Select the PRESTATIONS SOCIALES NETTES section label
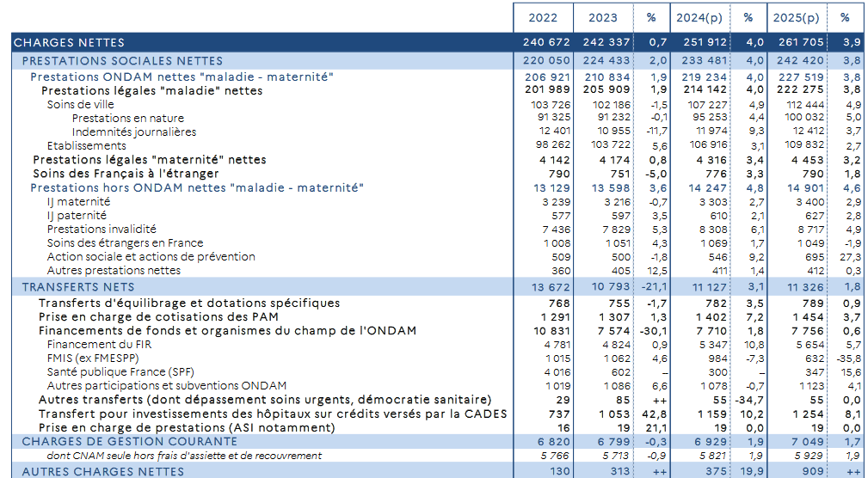This screenshot has height=478, width=868. point(122,60)
